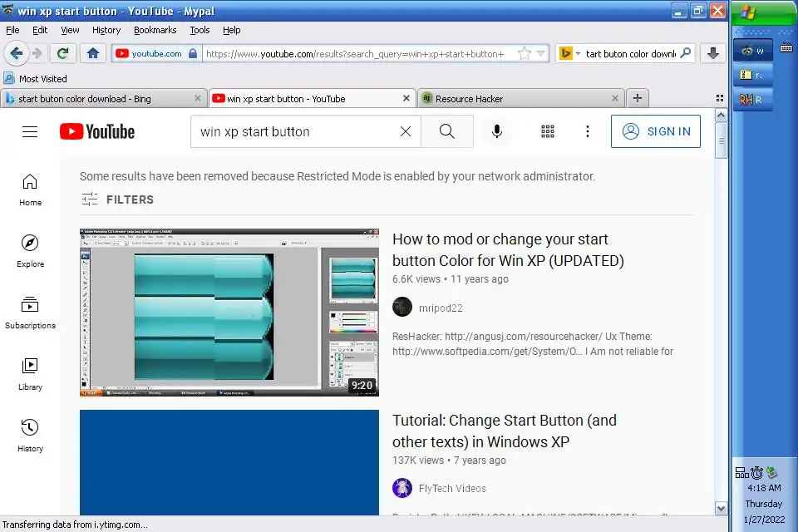The width and height of the screenshot is (798, 532).
Task: Open the History menu
Action: [106, 30]
